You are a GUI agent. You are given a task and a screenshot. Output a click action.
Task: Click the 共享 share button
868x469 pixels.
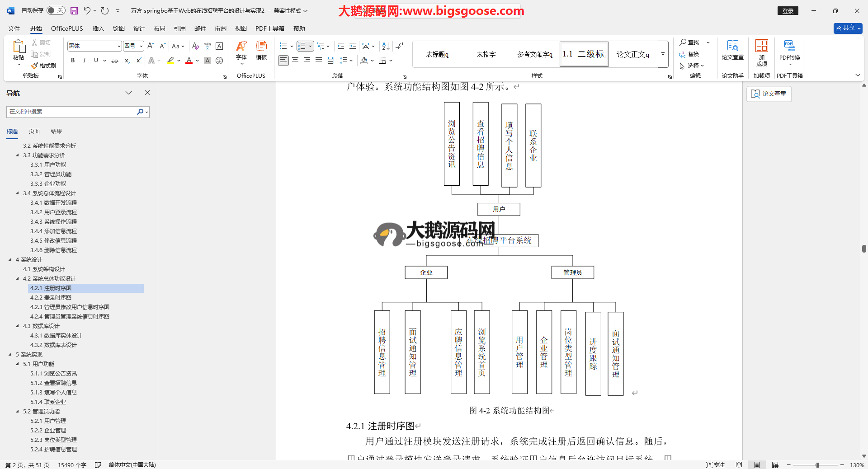click(848, 28)
